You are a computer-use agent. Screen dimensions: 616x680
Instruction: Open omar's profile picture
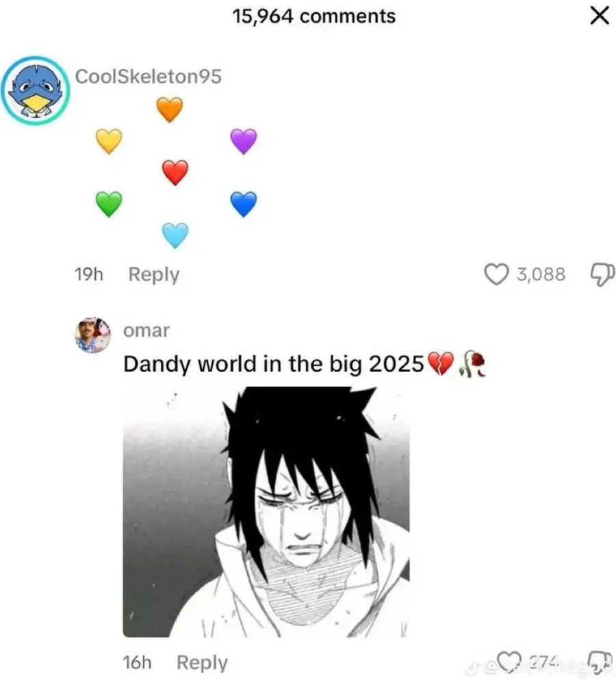click(x=93, y=335)
